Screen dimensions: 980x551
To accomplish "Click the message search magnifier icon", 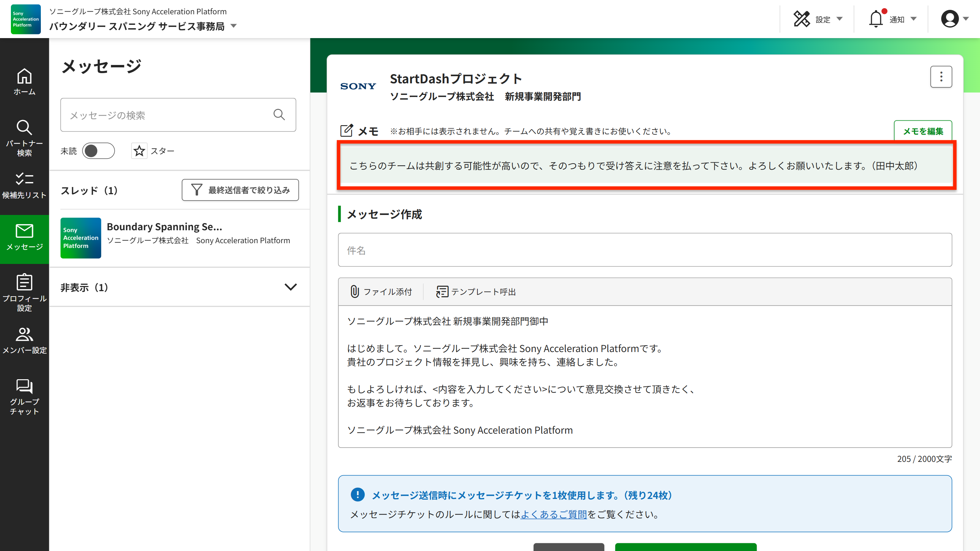I will pyautogui.click(x=279, y=115).
